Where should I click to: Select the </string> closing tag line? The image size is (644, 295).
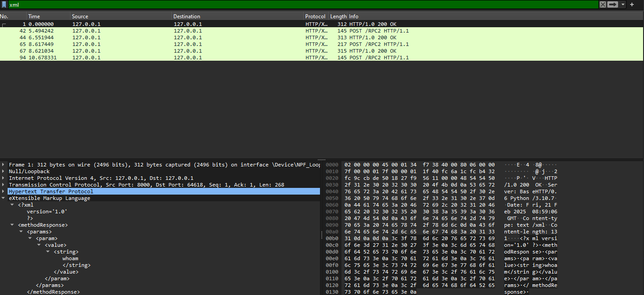[76, 265]
